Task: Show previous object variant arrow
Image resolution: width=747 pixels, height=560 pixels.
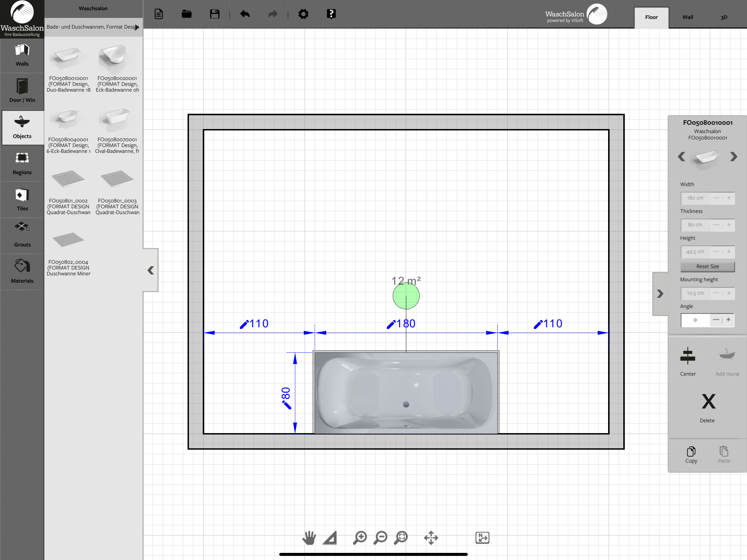Action: coord(681,157)
